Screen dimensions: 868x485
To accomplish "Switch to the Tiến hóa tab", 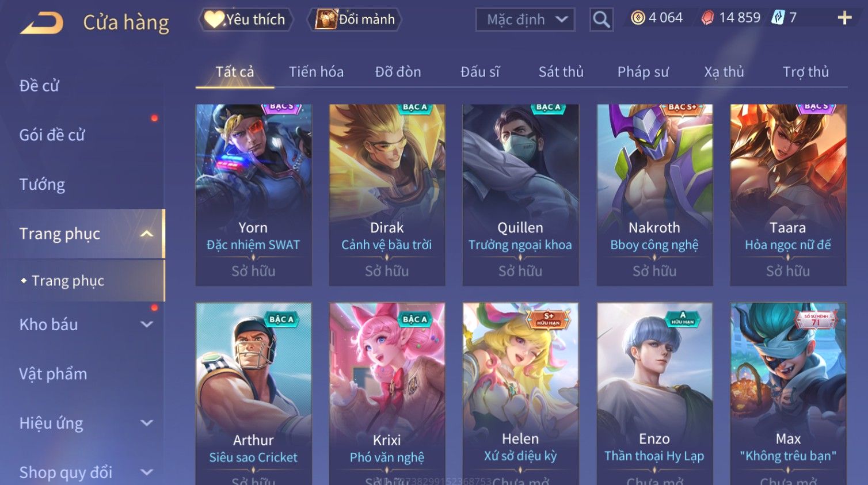I will coord(316,72).
